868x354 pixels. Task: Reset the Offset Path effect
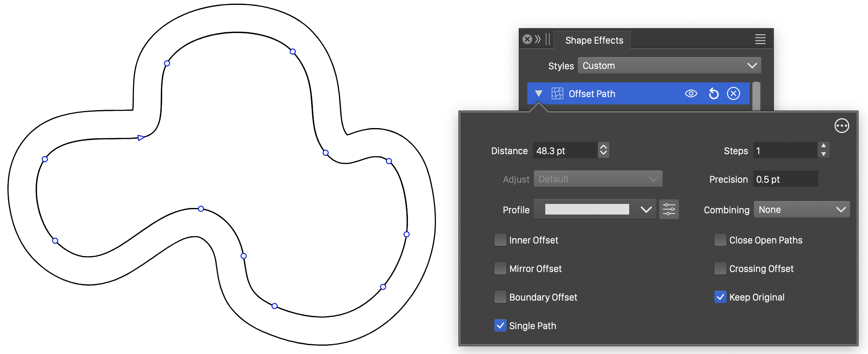tap(714, 93)
